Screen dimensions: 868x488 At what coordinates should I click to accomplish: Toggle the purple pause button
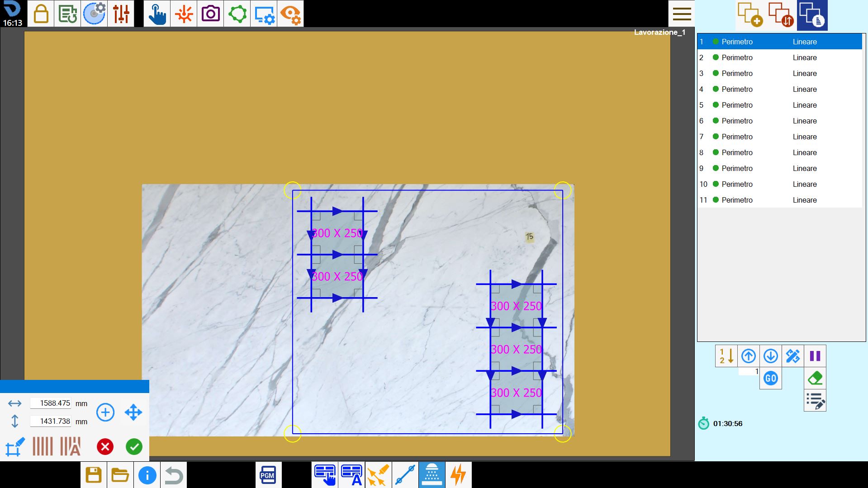click(815, 356)
